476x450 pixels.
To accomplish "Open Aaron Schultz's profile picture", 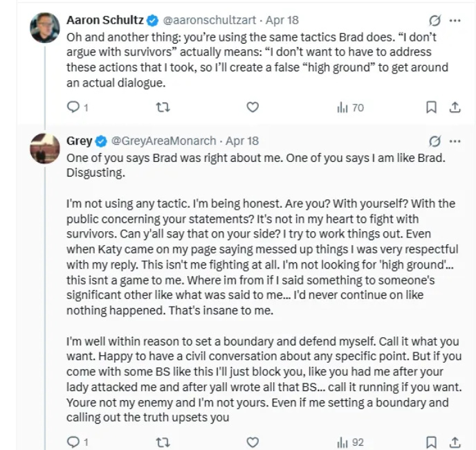I will 44,28.
